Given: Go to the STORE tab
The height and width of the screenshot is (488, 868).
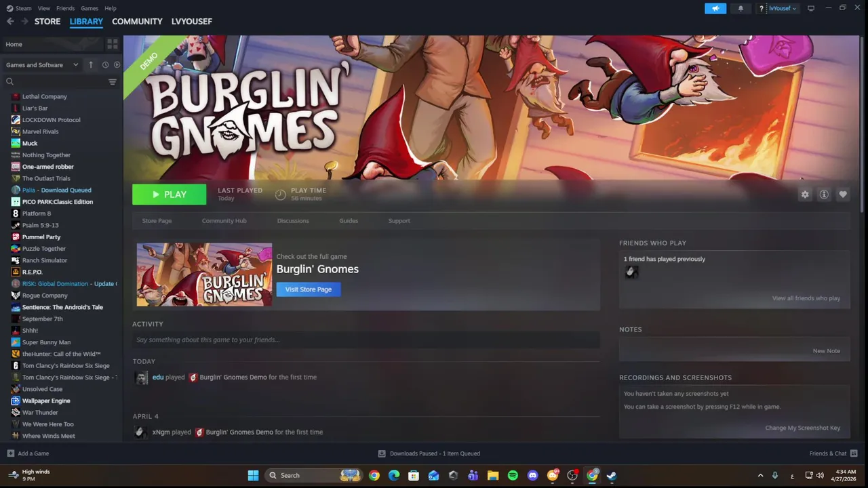Looking at the screenshot, I should pyautogui.click(x=47, y=22).
